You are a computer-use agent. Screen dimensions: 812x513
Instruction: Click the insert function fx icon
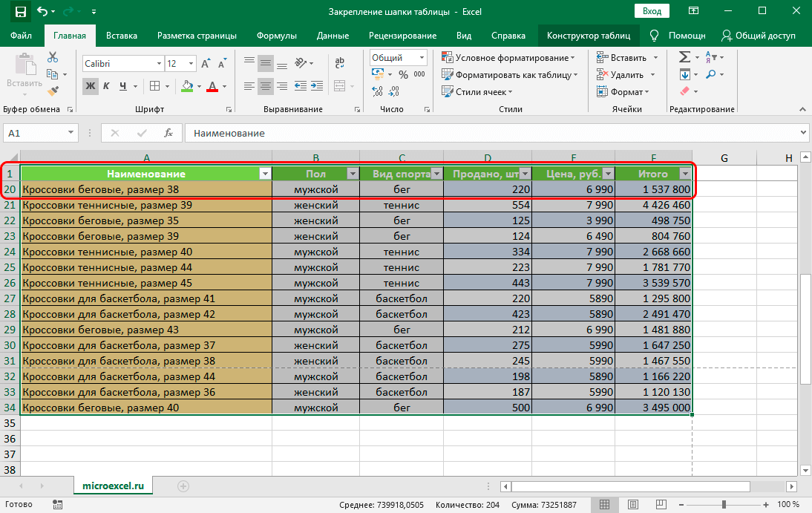click(x=168, y=133)
